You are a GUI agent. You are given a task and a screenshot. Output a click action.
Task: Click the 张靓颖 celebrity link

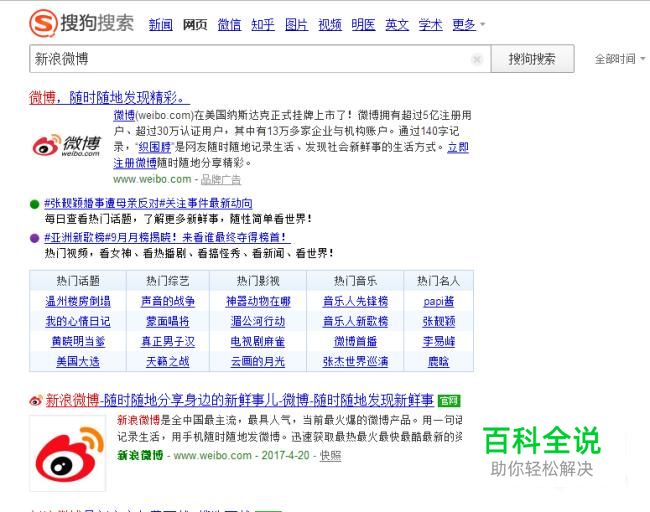[x=439, y=321]
